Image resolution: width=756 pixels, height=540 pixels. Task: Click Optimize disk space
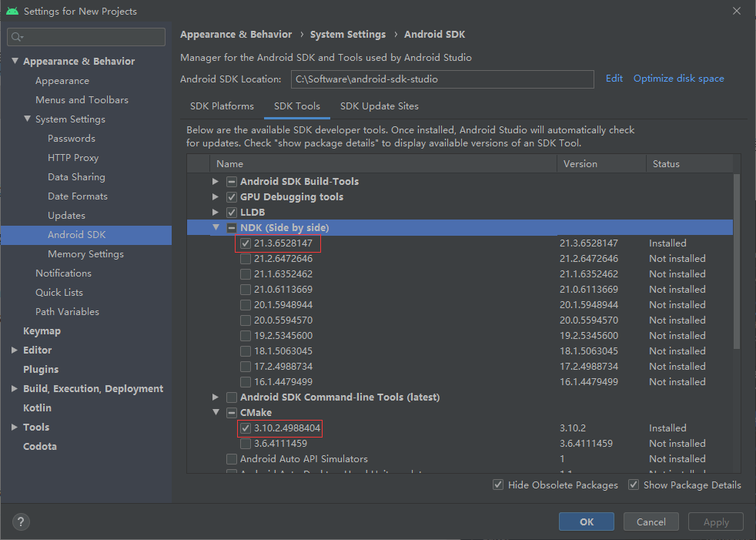tap(678, 79)
